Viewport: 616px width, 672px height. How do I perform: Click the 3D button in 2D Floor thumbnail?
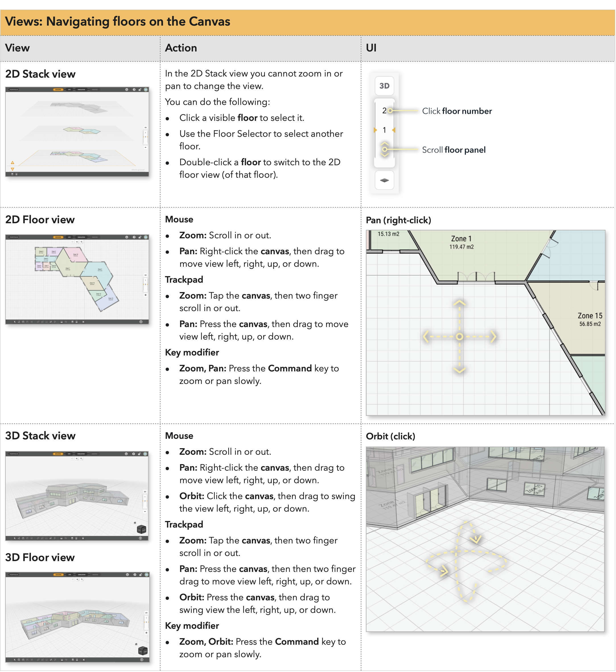145,275
